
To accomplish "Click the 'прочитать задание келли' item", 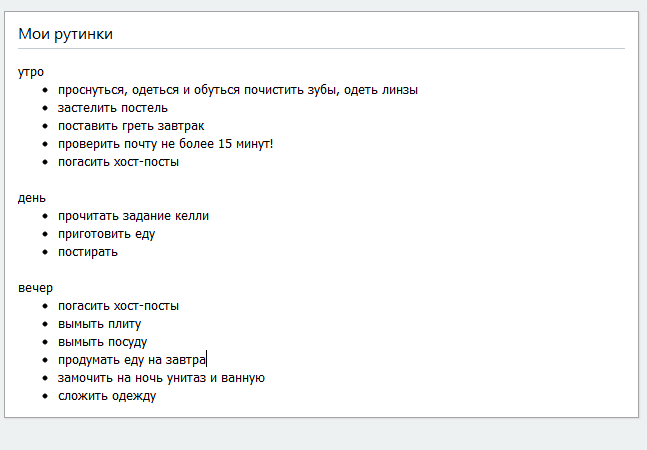I will click(x=133, y=216).
